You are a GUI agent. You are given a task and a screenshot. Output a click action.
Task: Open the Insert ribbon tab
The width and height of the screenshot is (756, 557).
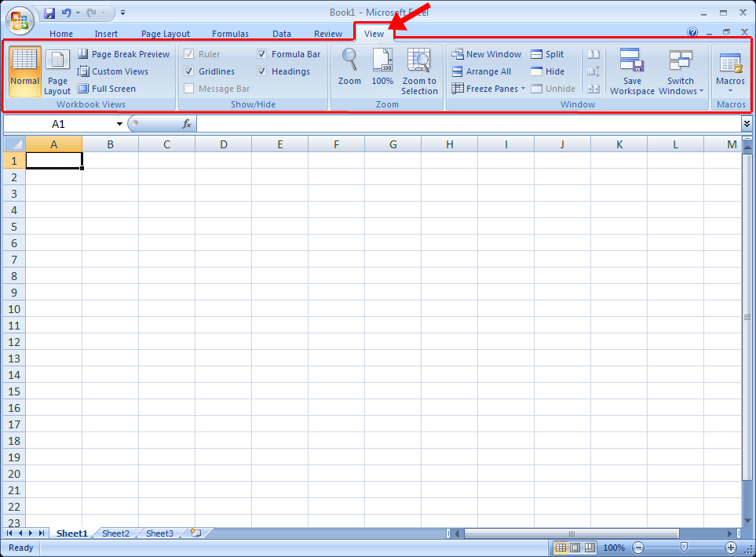pos(106,34)
